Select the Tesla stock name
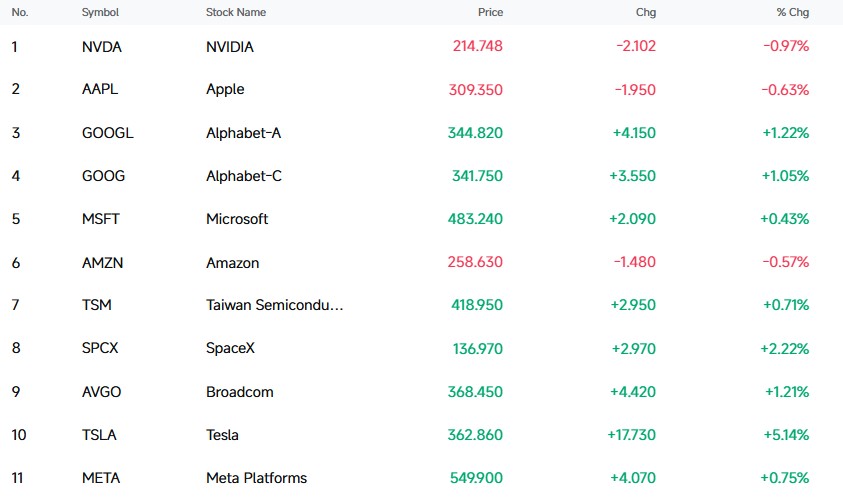Screen dimensions: 843x501 coord(222,435)
